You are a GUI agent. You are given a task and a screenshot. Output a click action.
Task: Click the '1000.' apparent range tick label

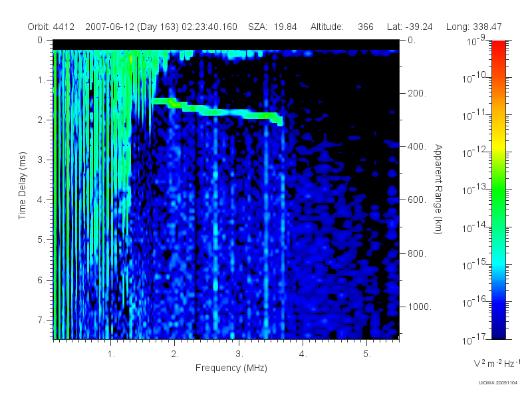(x=420, y=307)
